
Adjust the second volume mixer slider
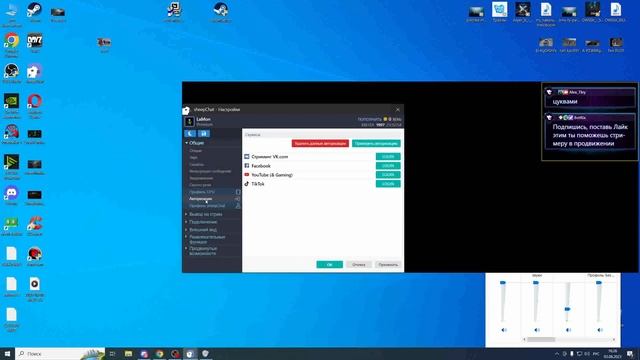point(536,282)
